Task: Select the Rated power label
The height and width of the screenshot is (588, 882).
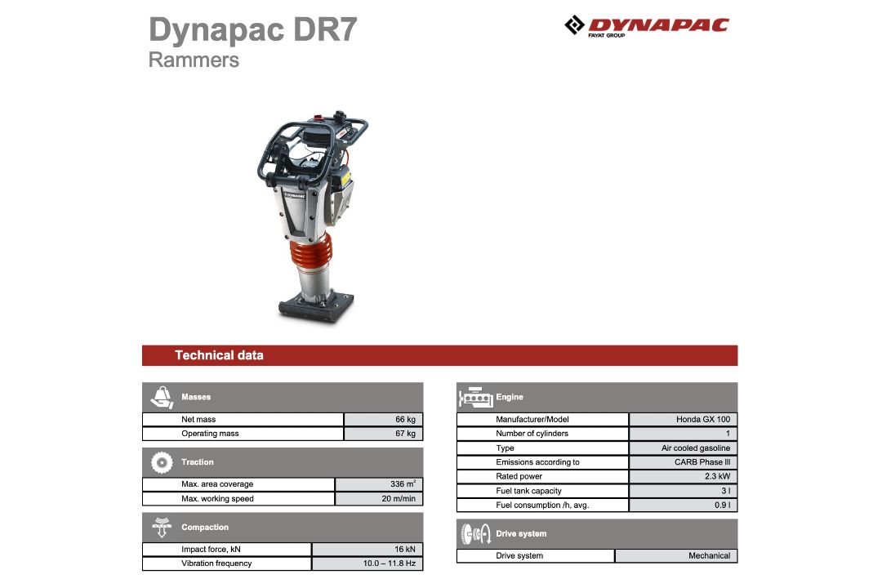Action: tap(519, 476)
